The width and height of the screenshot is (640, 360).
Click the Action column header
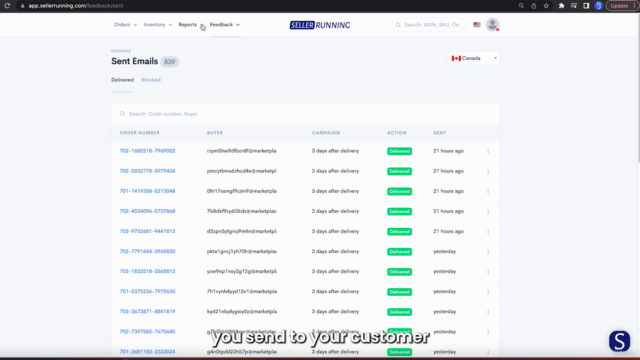click(397, 133)
